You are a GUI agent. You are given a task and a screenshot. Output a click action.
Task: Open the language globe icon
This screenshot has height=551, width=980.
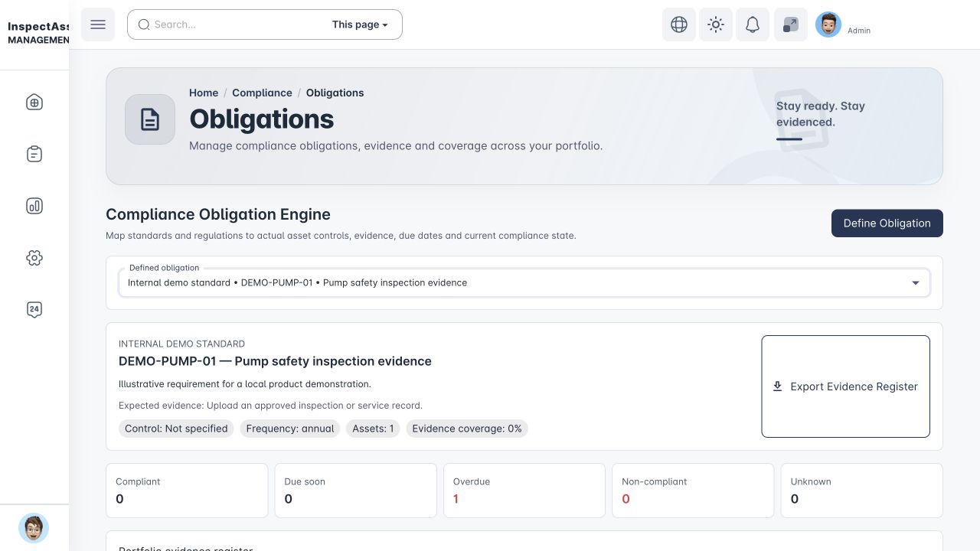679,24
